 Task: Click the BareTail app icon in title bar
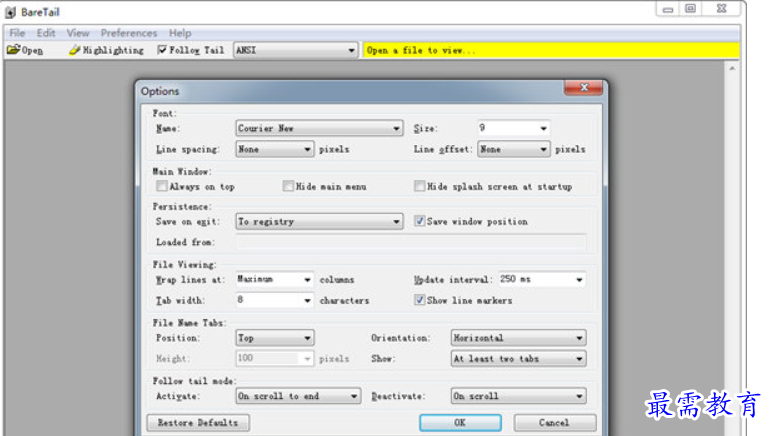tap(11, 12)
